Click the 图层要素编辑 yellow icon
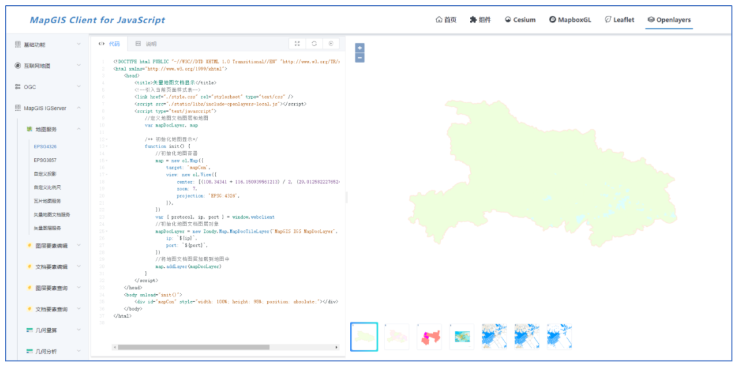 tap(30, 245)
